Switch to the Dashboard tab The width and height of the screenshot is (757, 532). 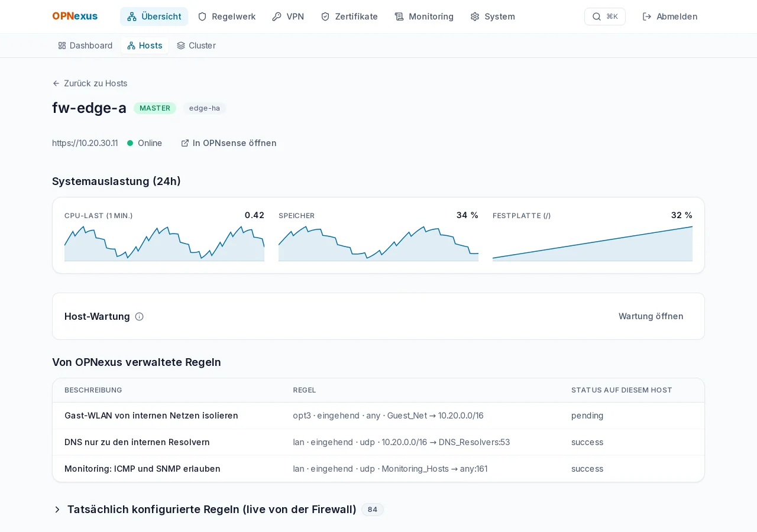[85, 46]
